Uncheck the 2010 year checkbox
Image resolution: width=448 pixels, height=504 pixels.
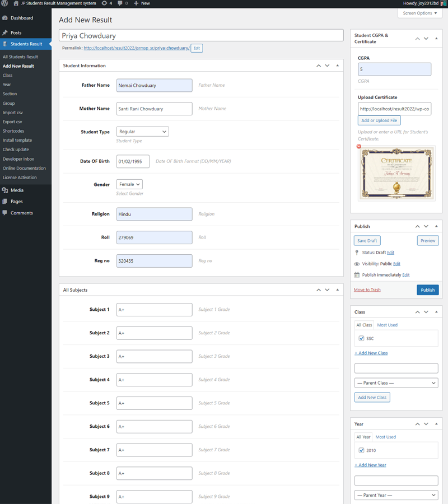click(x=361, y=450)
